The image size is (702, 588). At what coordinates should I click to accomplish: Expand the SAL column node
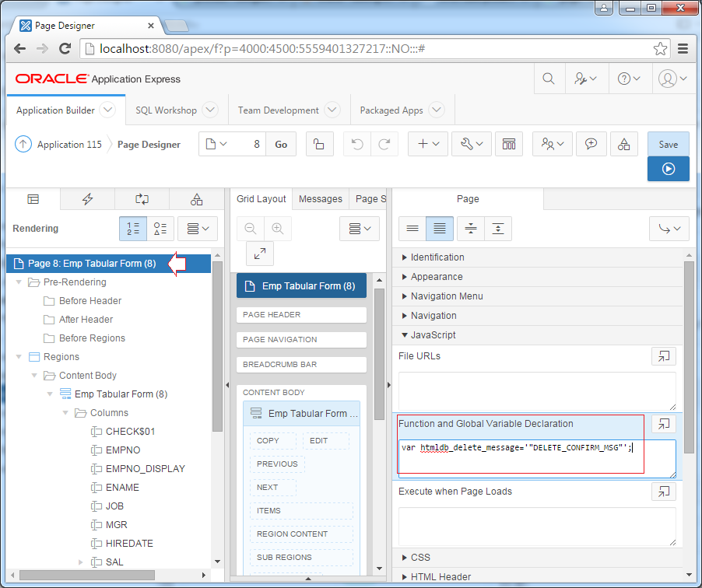[81, 562]
